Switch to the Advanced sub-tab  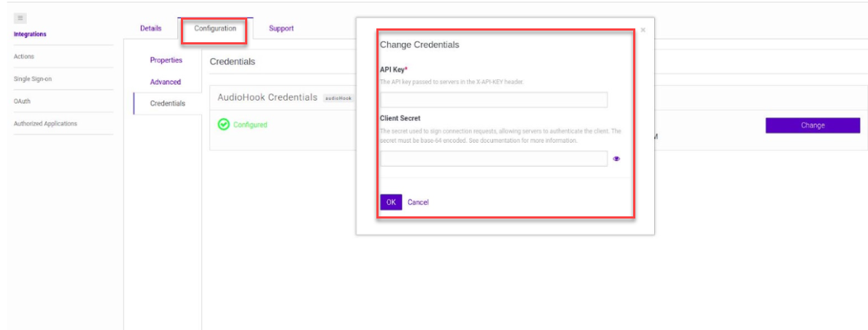tap(166, 82)
